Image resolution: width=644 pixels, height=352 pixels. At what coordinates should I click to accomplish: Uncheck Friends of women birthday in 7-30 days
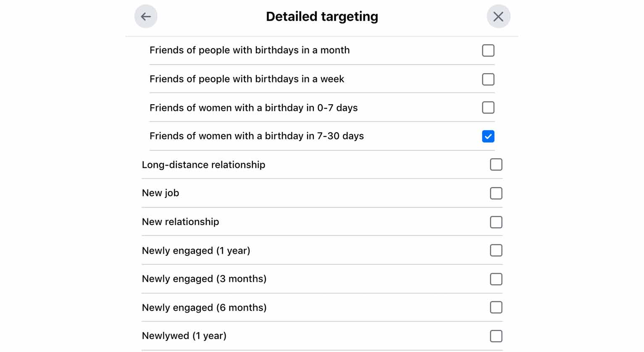click(x=488, y=136)
